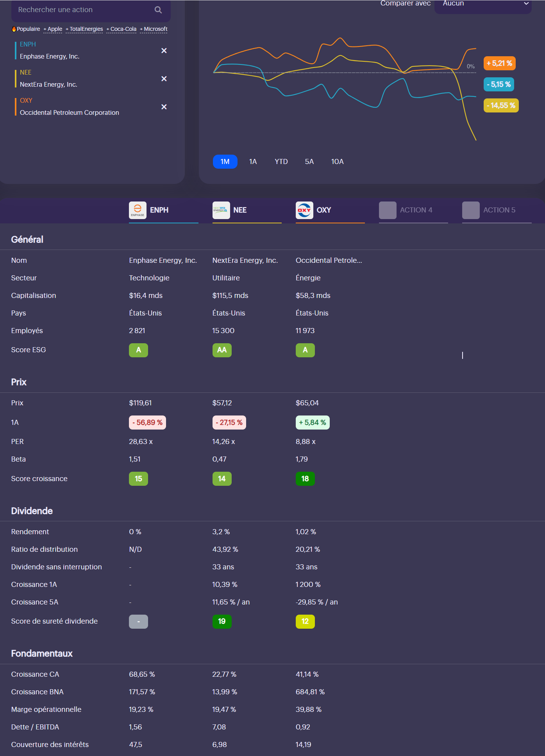Select the 1A time range

pos(253,162)
